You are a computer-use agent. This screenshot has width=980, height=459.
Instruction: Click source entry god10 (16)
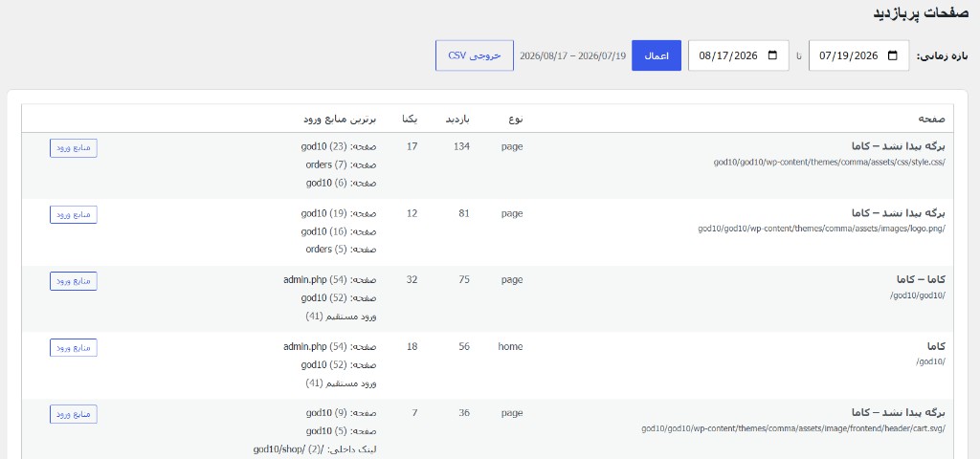pos(339,231)
